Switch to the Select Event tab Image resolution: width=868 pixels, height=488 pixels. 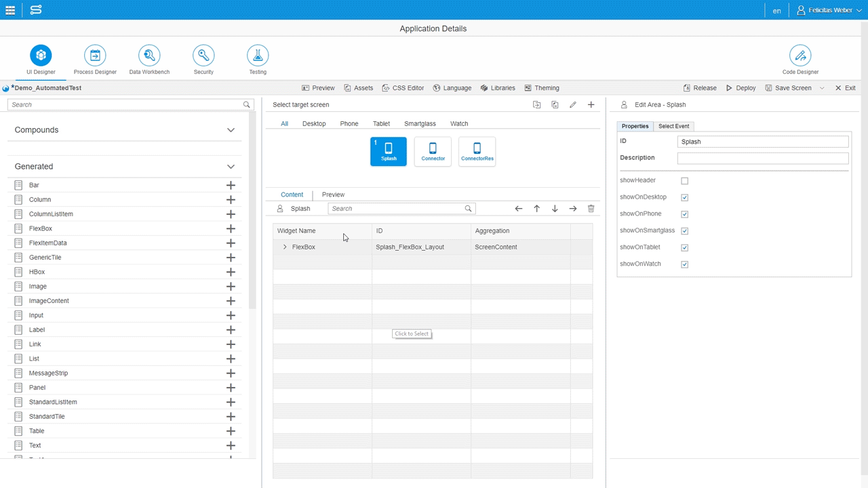[x=673, y=126]
